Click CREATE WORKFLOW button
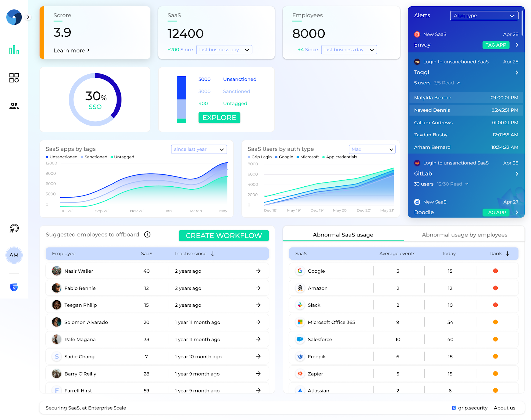The height and width of the screenshot is (420, 531). (224, 235)
